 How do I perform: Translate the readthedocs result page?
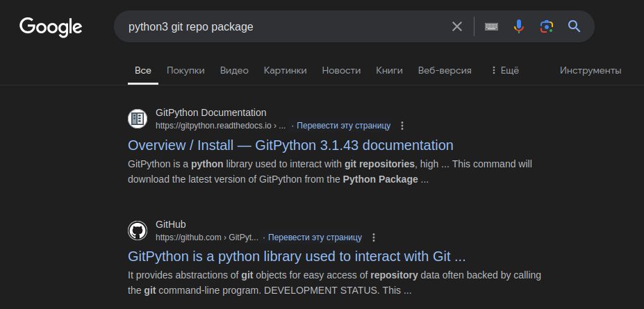[x=343, y=126]
